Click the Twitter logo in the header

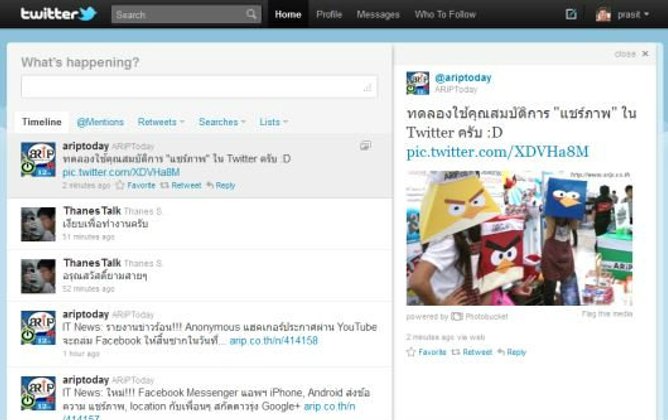point(59,14)
